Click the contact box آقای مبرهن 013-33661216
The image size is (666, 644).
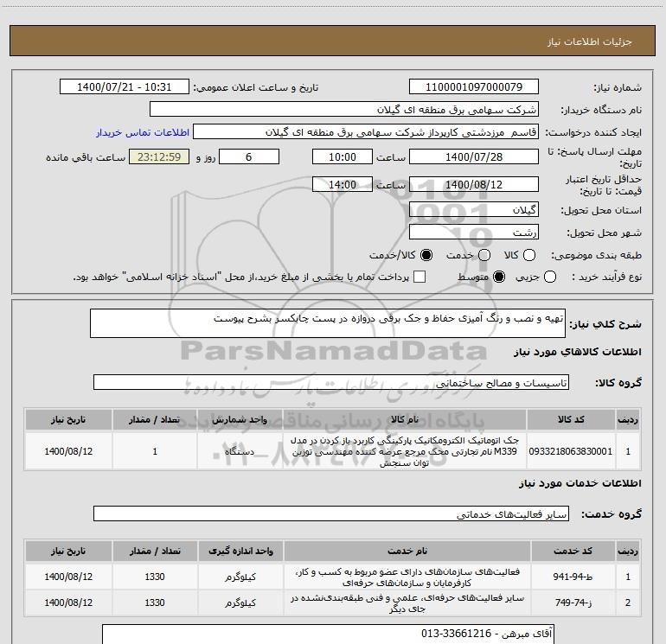(x=328, y=634)
